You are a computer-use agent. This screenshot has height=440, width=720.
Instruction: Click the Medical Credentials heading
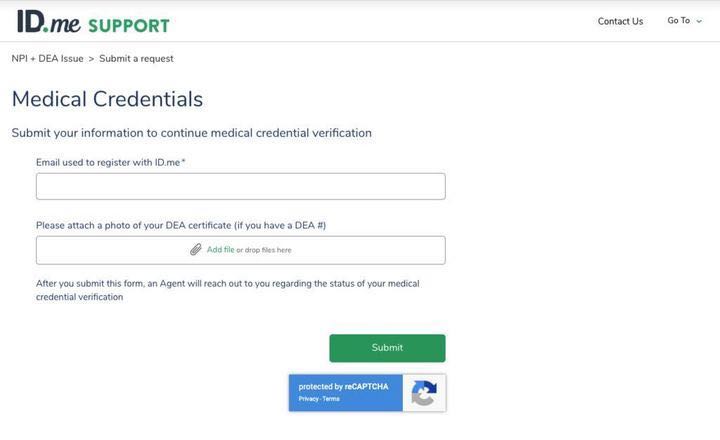coord(107,99)
